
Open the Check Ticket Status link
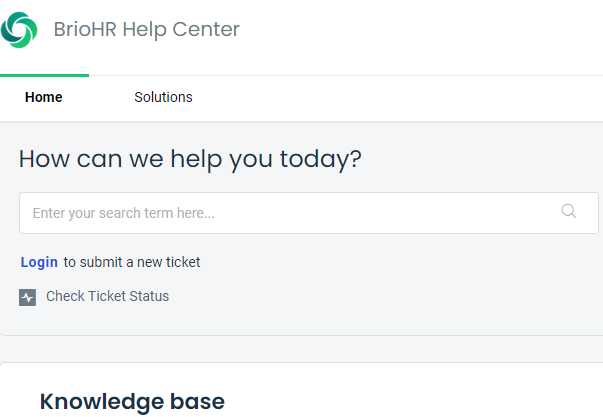107,296
